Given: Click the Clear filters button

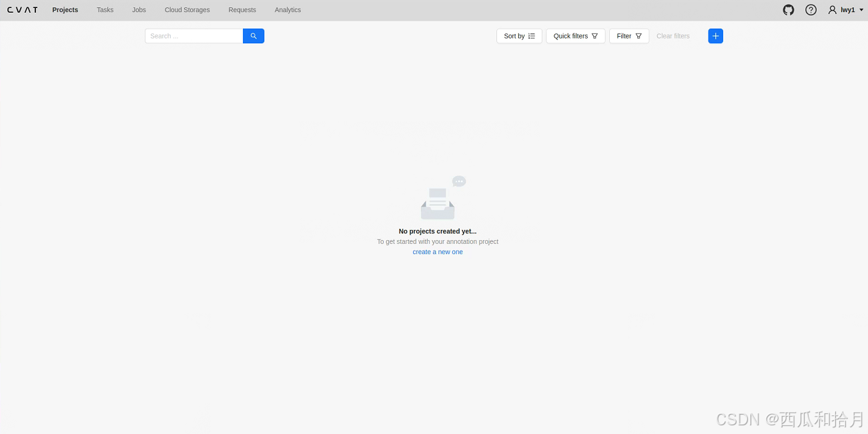Looking at the screenshot, I should (x=673, y=36).
